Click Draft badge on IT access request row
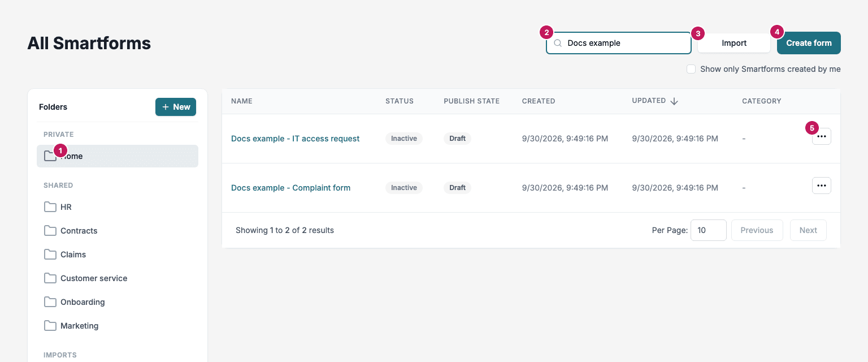This screenshot has width=868, height=362. (458, 139)
